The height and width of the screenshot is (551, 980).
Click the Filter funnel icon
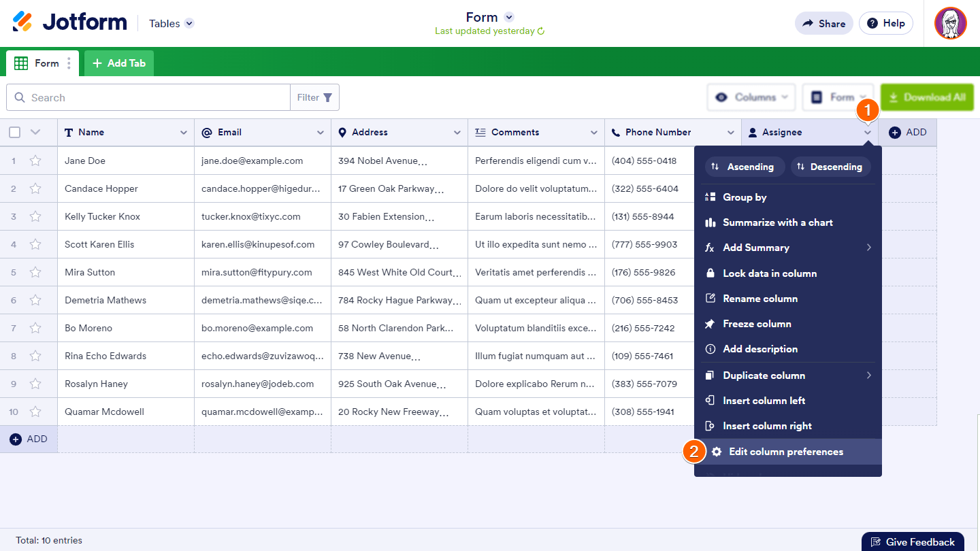pos(327,98)
